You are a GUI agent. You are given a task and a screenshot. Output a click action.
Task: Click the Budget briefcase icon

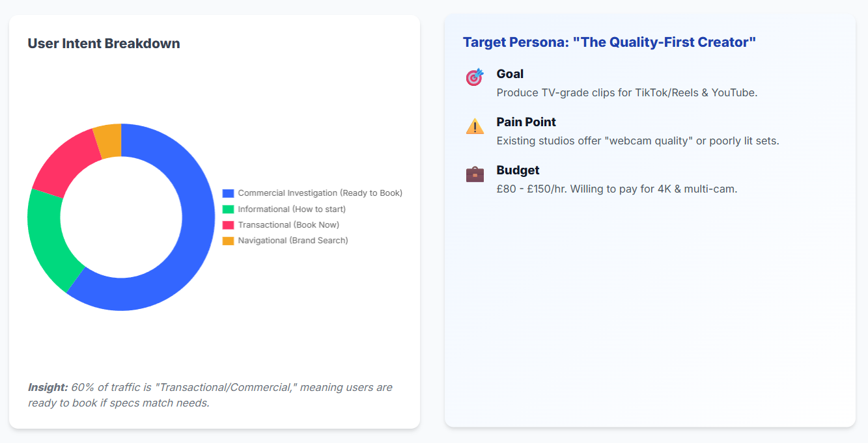point(475,174)
